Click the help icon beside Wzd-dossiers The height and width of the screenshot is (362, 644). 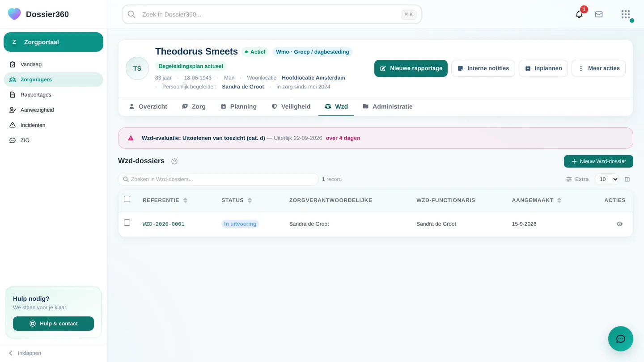[x=174, y=161]
